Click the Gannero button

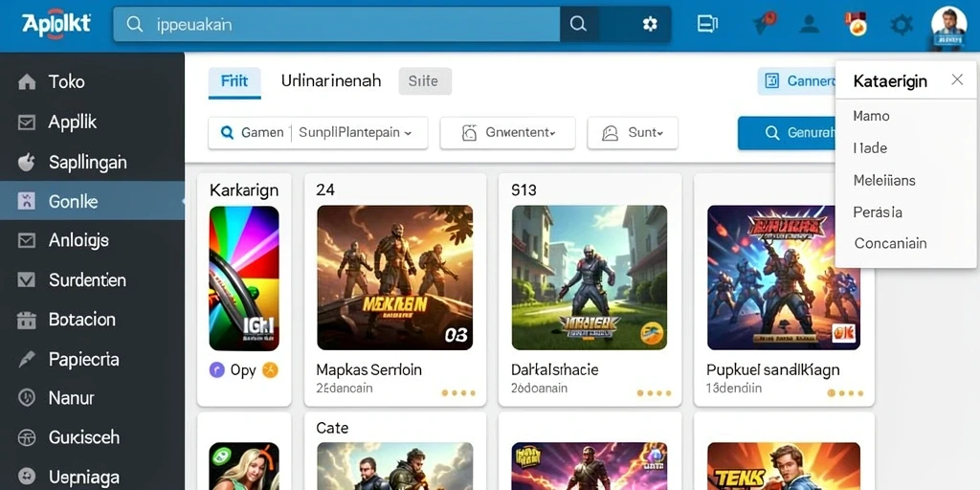[x=797, y=81]
